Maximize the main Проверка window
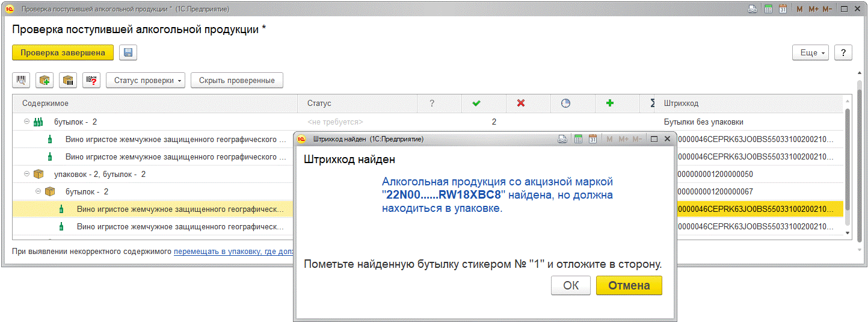The height and width of the screenshot is (322, 868). point(844,9)
